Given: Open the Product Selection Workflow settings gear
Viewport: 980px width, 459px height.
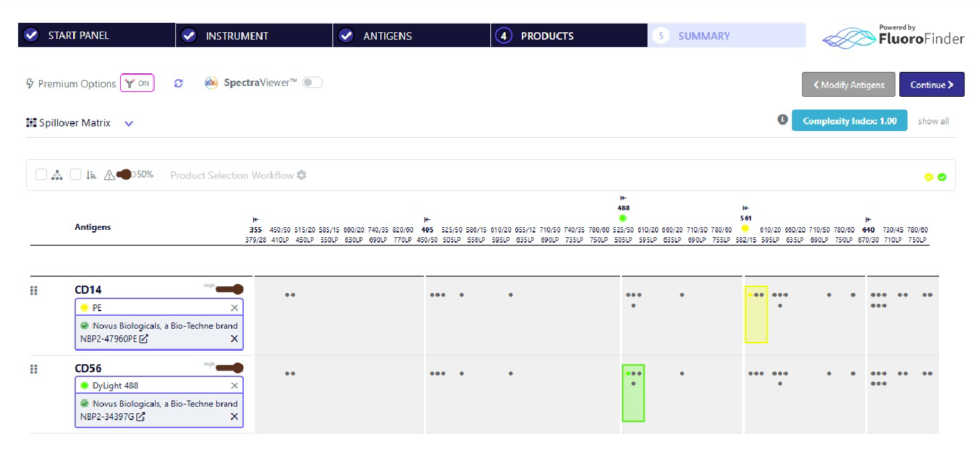Looking at the screenshot, I should point(302,175).
